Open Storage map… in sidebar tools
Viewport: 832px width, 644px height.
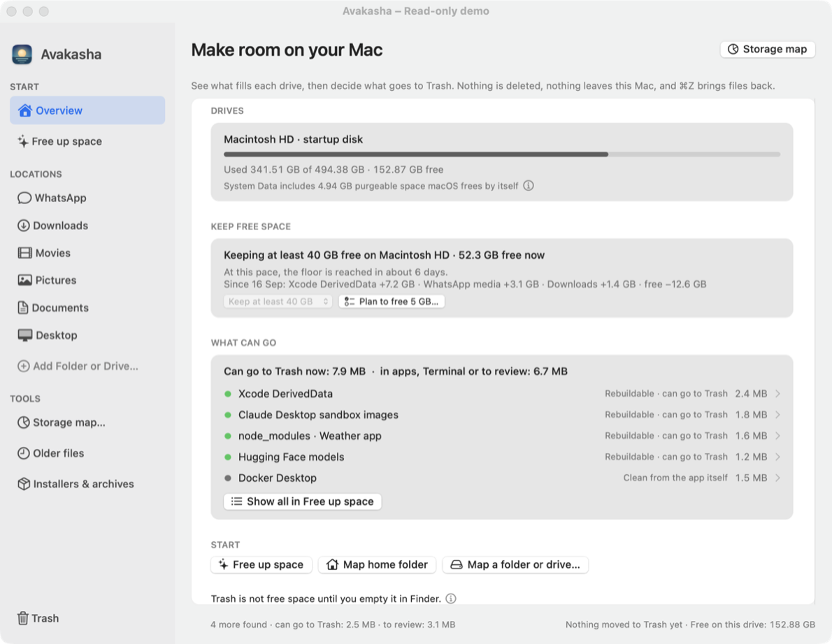point(87,422)
